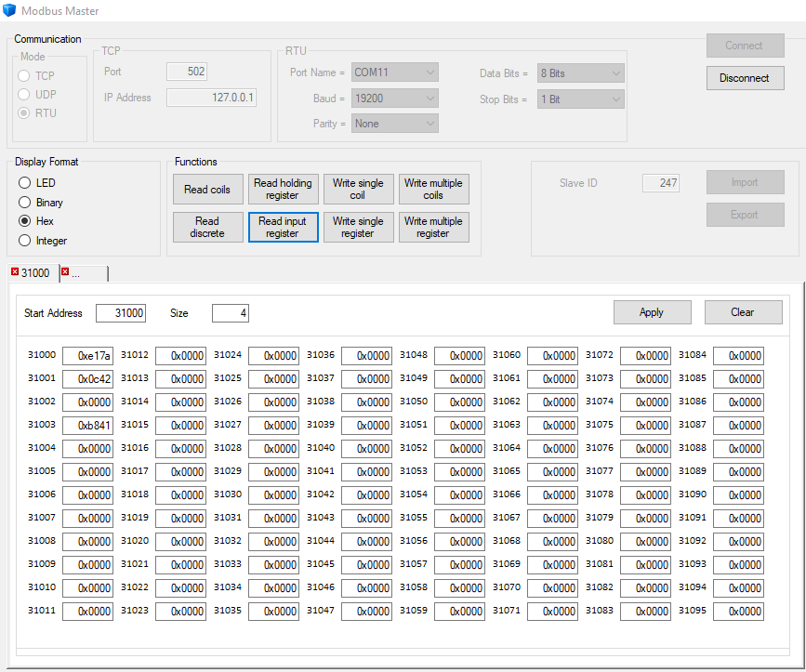The height and width of the screenshot is (672, 806).
Task: Click register 31090 value field
Action: click(x=739, y=494)
